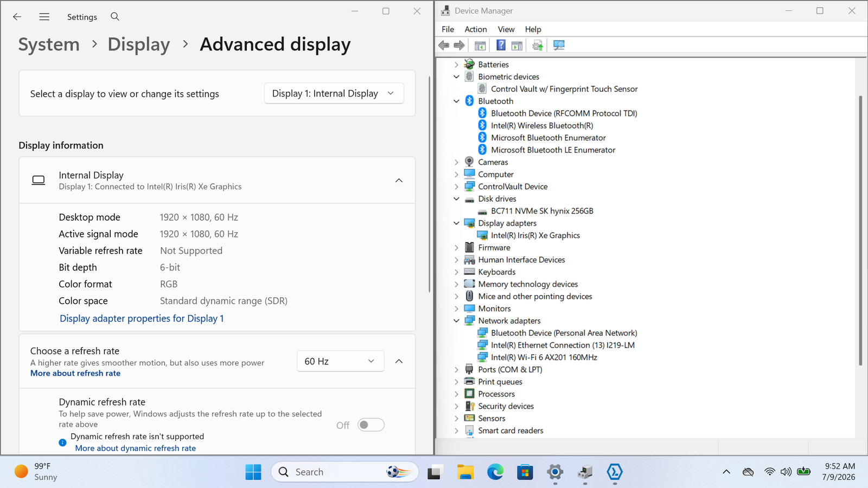868x488 pixels.
Task: Select Intel(R) Iris(R) Xe Graphics device
Action: 535,235
